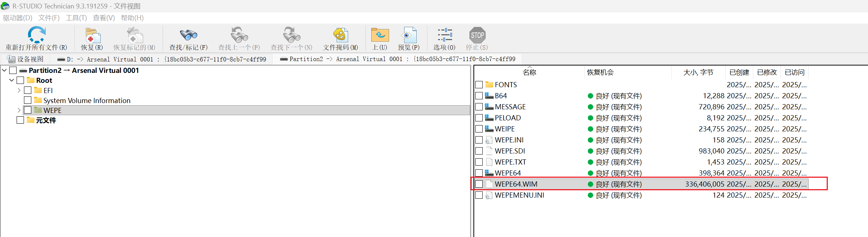868x237 pixels.
Task: Click the Recover Marked (恢复标记的) icon
Action: click(134, 35)
